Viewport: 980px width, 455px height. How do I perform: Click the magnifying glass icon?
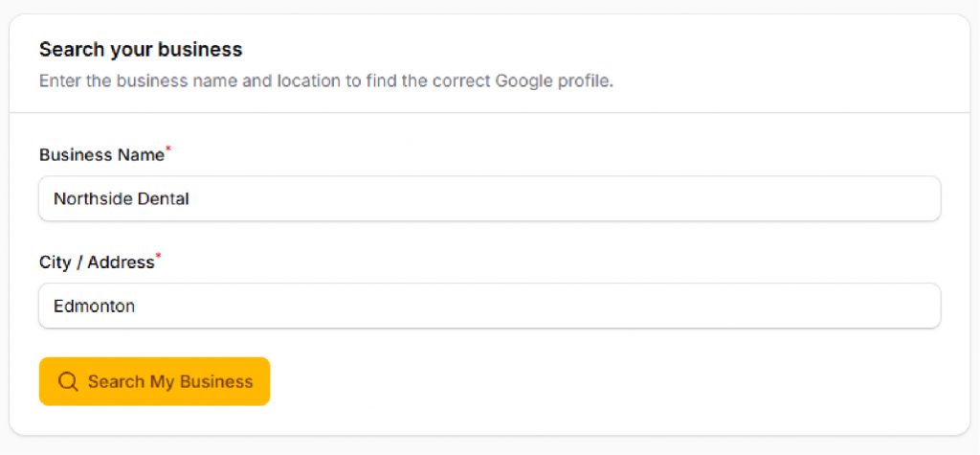(68, 381)
